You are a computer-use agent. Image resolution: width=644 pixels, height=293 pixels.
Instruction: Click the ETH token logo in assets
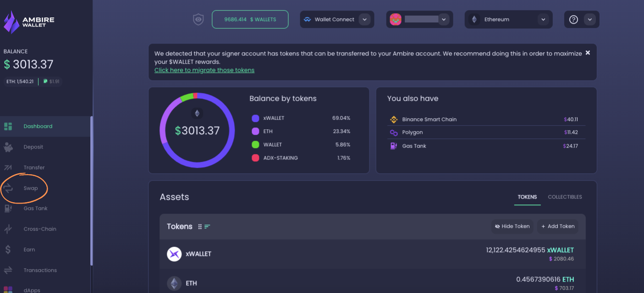coord(174,283)
